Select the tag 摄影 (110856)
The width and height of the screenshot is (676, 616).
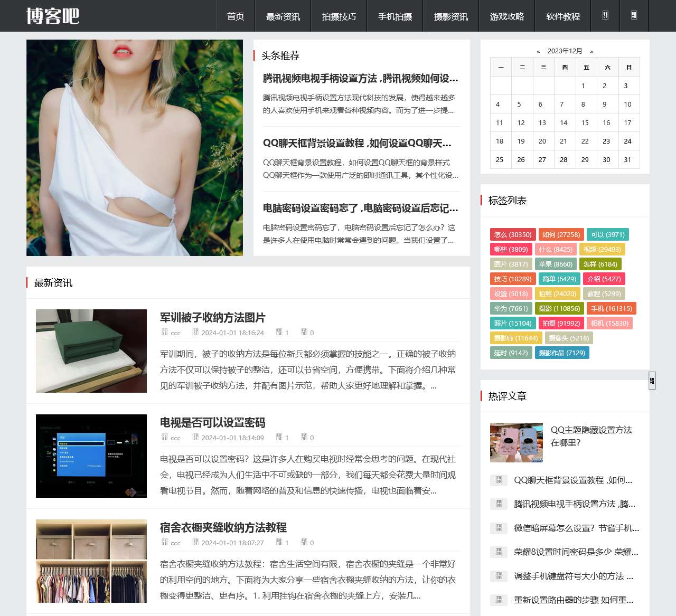pos(559,308)
